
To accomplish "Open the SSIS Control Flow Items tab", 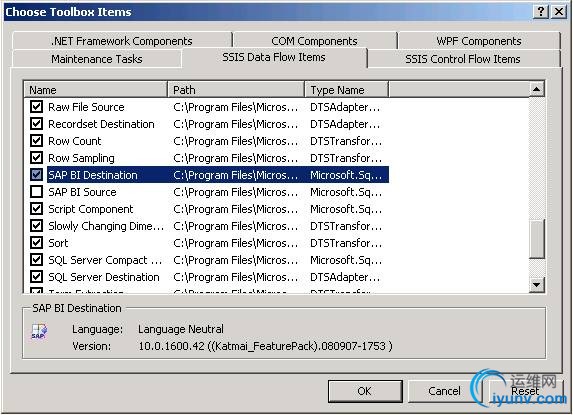I will click(463, 59).
